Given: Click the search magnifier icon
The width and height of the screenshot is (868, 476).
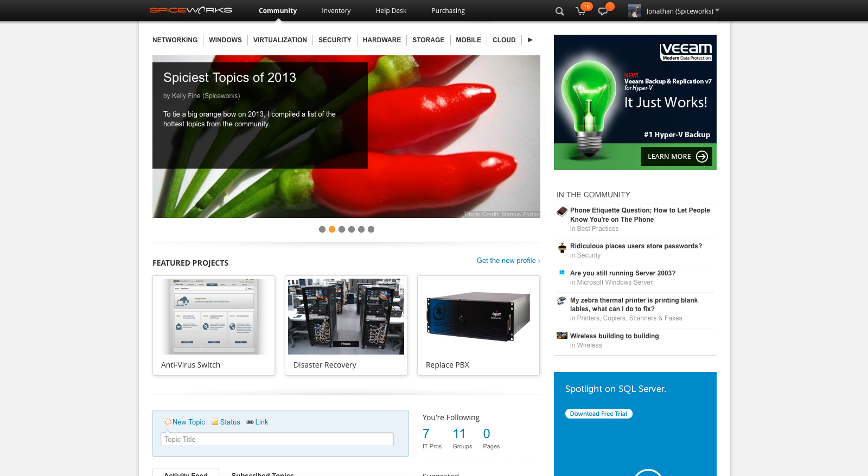Looking at the screenshot, I should [559, 11].
